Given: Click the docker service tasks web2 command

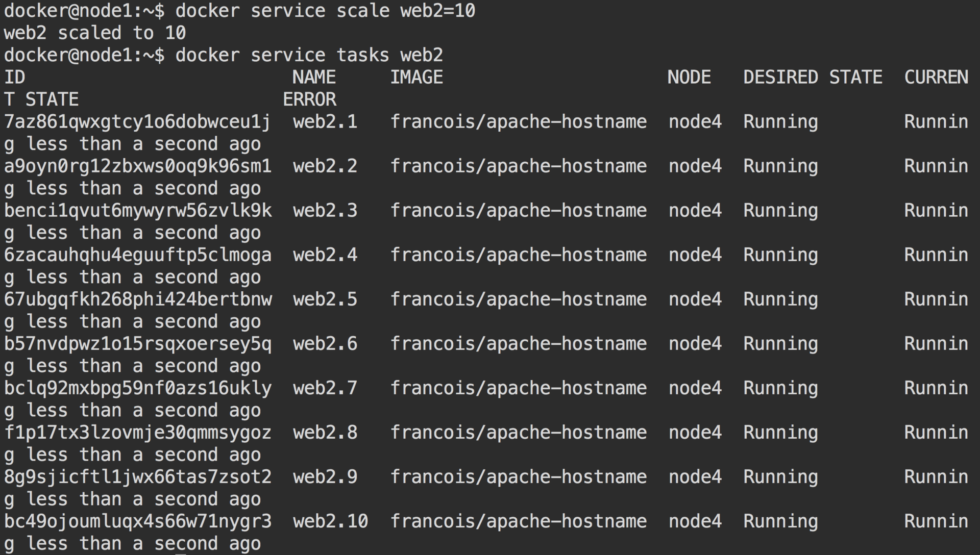Looking at the screenshot, I should click(309, 55).
